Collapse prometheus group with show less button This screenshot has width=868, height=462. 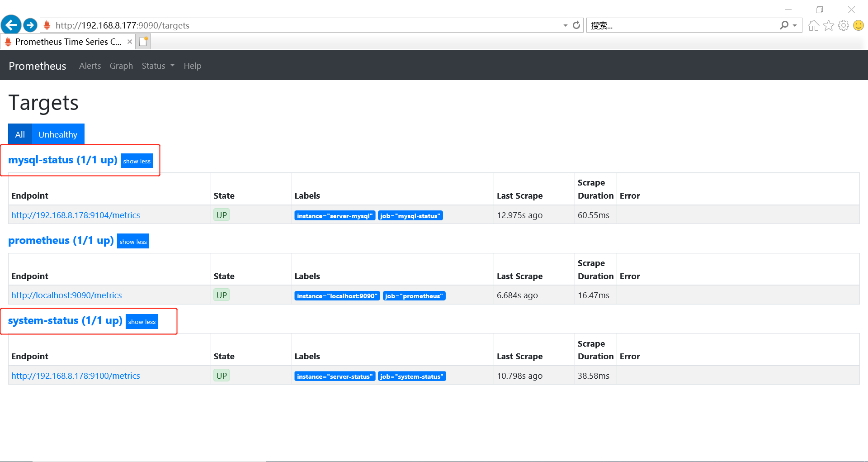133,242
